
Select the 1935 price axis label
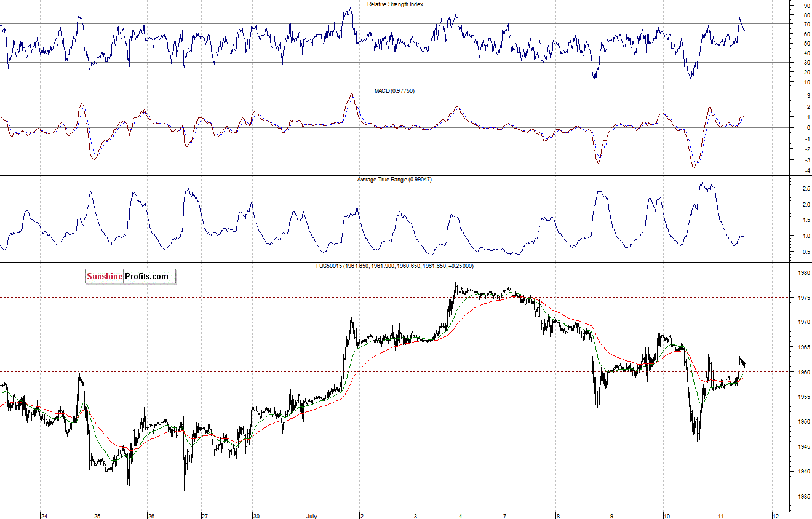click(x=805, y=496)
